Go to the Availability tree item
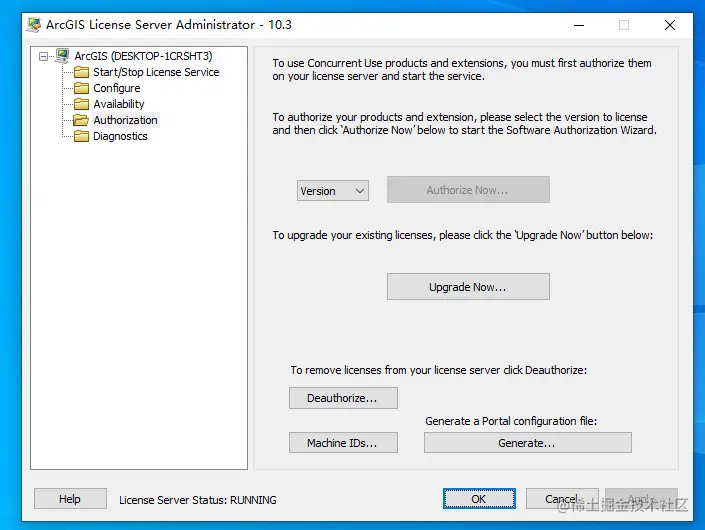The image size is (705, 530). tap(119, 104)
